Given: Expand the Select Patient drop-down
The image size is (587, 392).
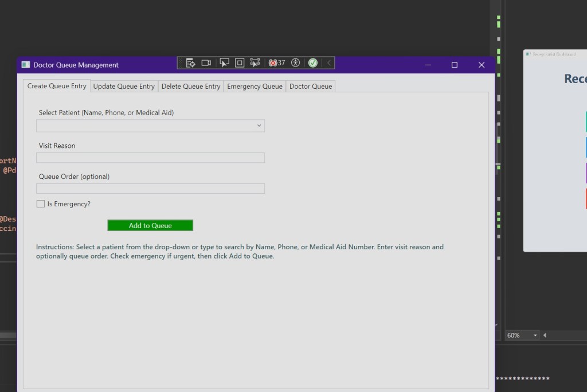Looking at the screenshot, I should tap(259, 126).
